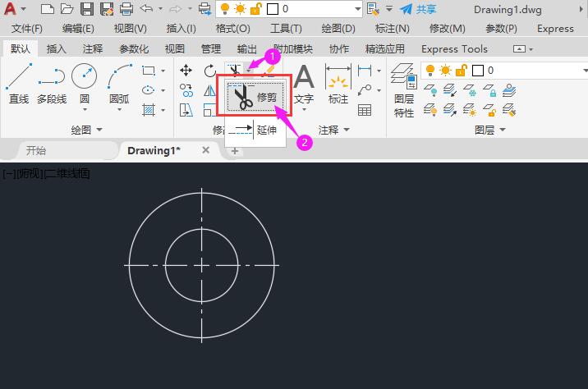Click Thaw All Layers (sun) tool

(470, 110)
